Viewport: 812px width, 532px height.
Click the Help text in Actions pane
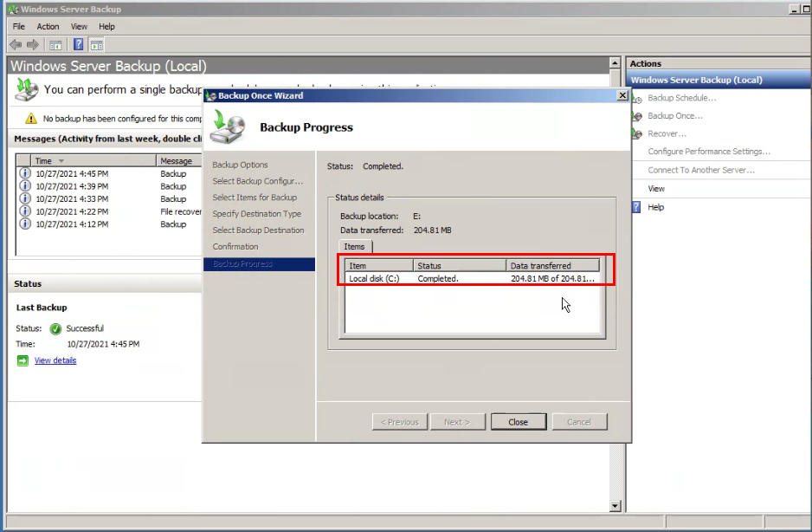click(655, 207)
